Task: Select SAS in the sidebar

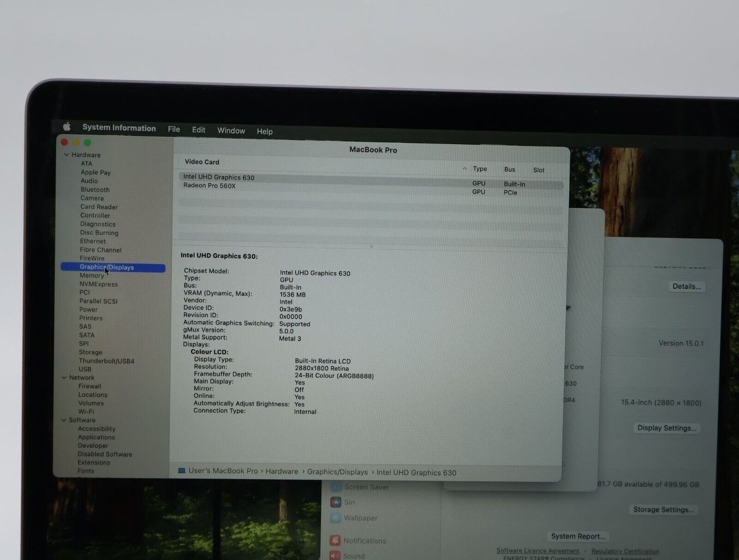Action: (85, 327)
